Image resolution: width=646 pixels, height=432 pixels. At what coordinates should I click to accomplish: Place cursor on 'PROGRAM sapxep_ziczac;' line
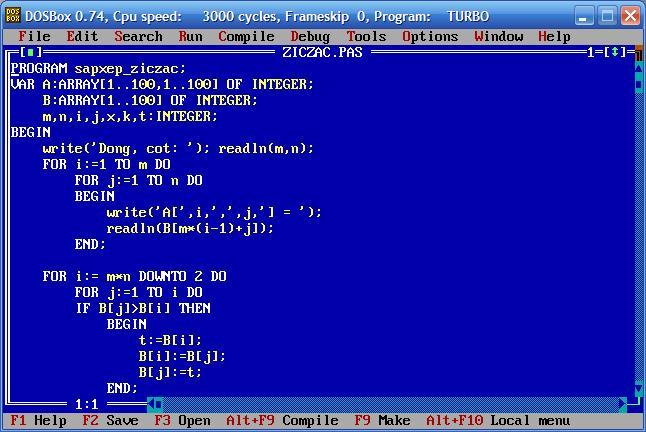point(98,68)
